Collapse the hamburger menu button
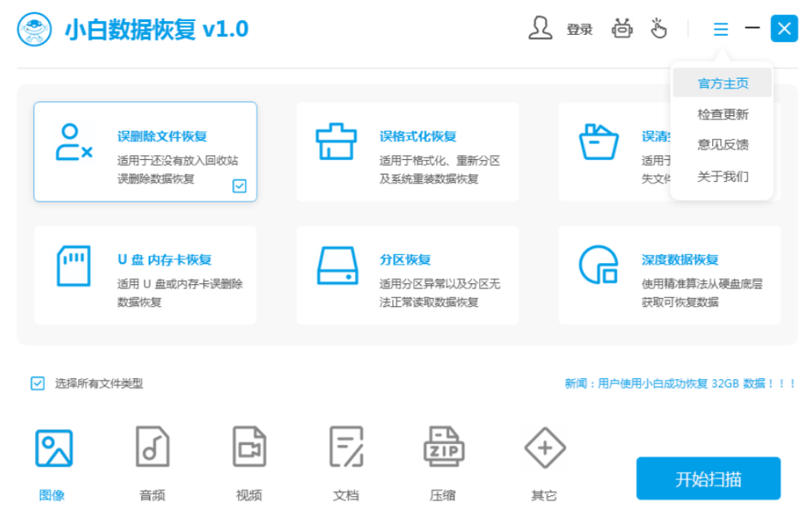Viewport: 812px width, 526px height. 720,29
